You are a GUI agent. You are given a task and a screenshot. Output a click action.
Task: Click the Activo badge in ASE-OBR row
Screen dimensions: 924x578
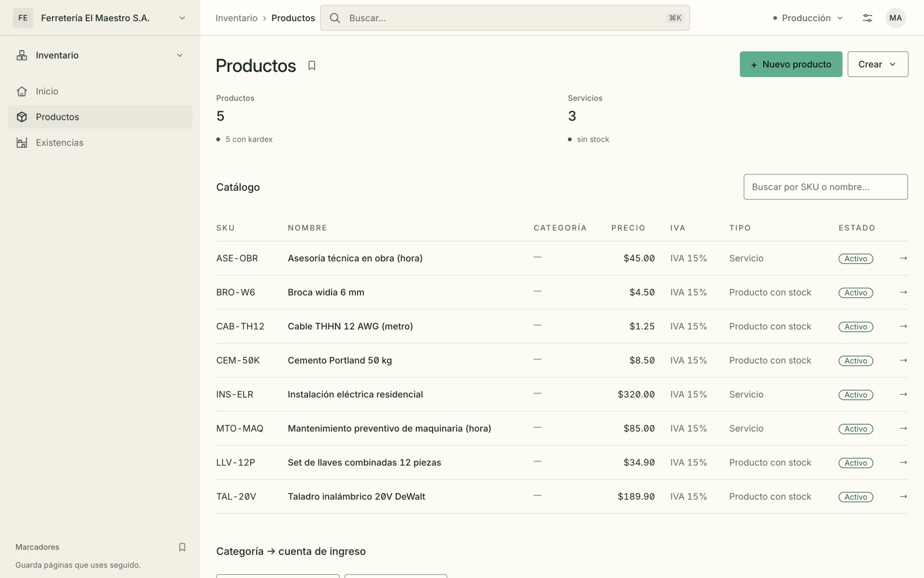[x=856, y=259]
